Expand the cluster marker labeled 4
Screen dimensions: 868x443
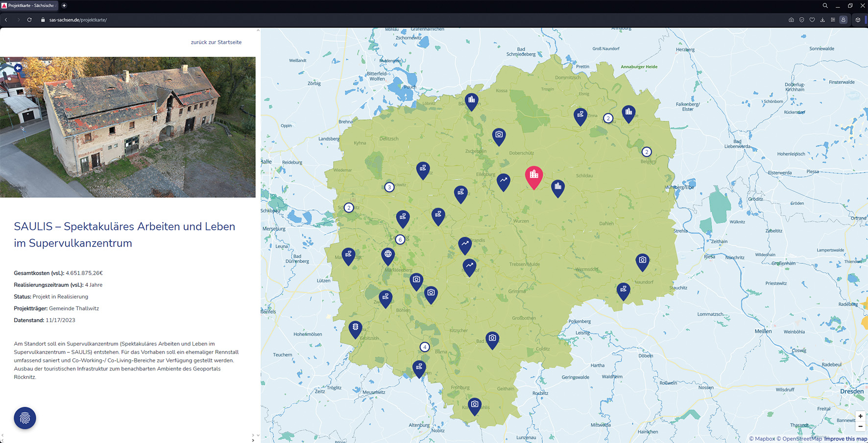(x=425, y=347)
